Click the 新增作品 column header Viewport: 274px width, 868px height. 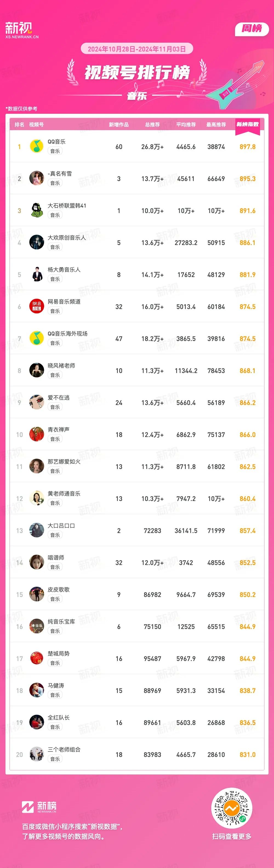tap(118, 125)
